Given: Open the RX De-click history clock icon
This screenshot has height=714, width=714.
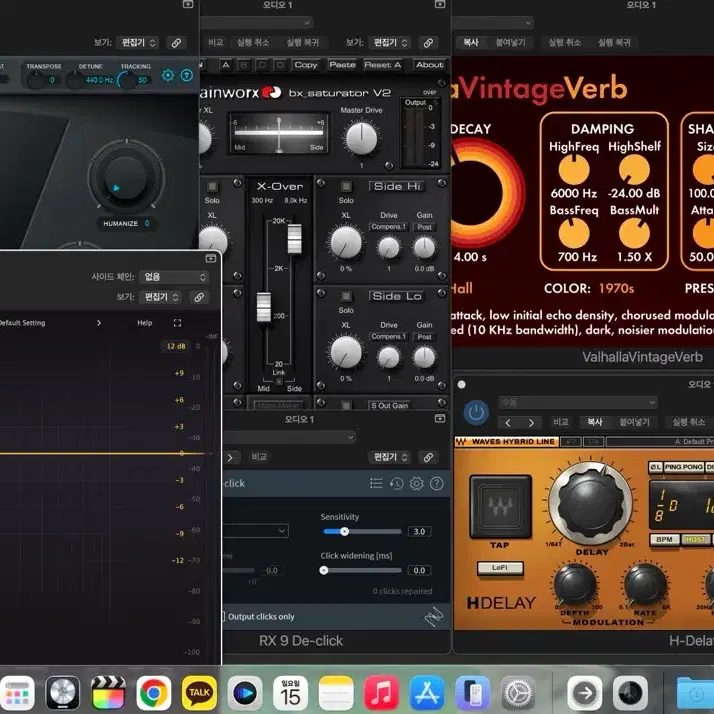Looking at the screenshot, I should (397, 484).
